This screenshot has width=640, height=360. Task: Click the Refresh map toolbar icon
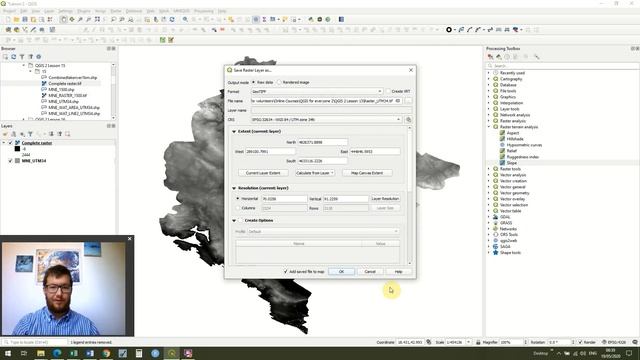coord(172,20)
